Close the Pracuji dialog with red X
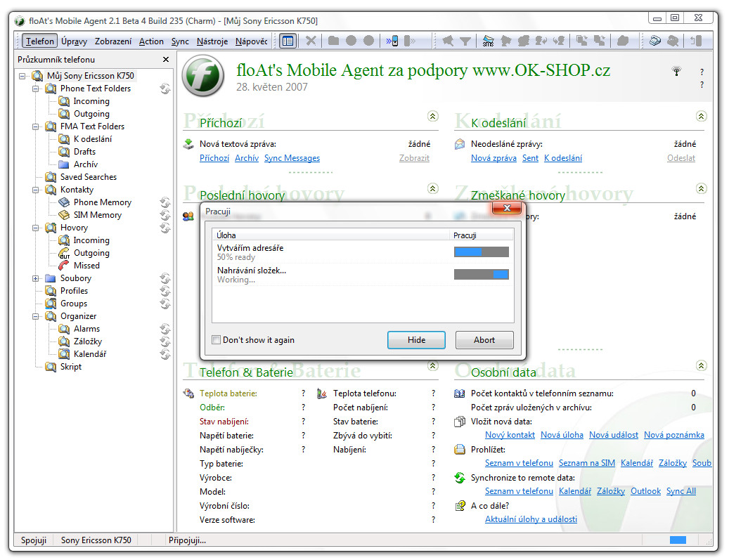729x560 pixels. pyautogui.click(x=507, y=208)
